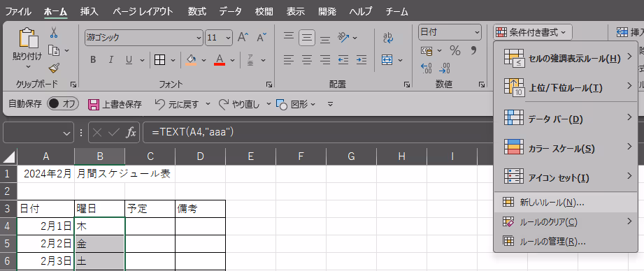Screen dimensions: 644x271
Task: Open the phonetic guide (furigana) option
Action: 250,60
